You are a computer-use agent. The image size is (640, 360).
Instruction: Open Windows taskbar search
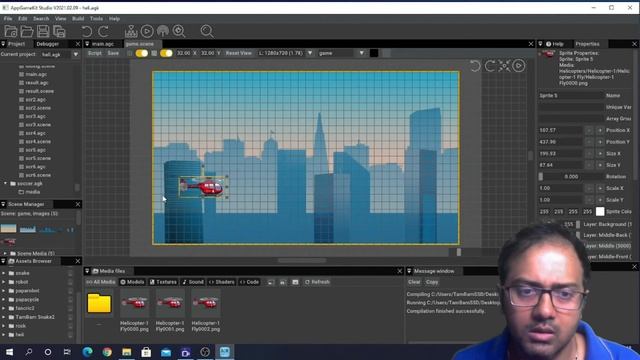click(x=29, y=352)
